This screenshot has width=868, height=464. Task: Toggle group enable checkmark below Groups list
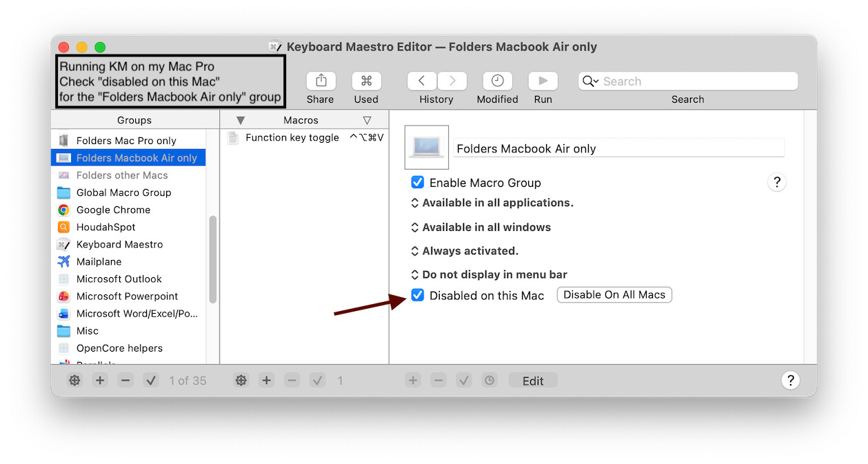[151, 381]
